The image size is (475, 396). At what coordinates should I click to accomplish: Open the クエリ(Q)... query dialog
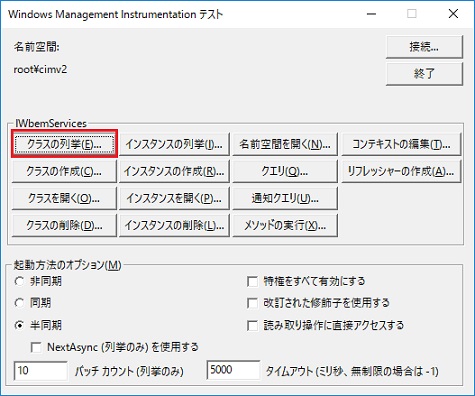tap(285, 171)
